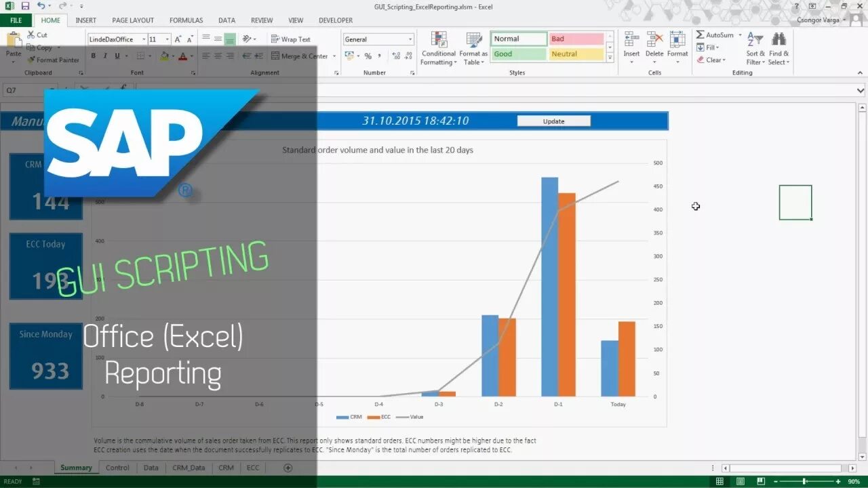Open the Sort & Filter dropdown
868x488 pixels.
[x=755, y=48]
